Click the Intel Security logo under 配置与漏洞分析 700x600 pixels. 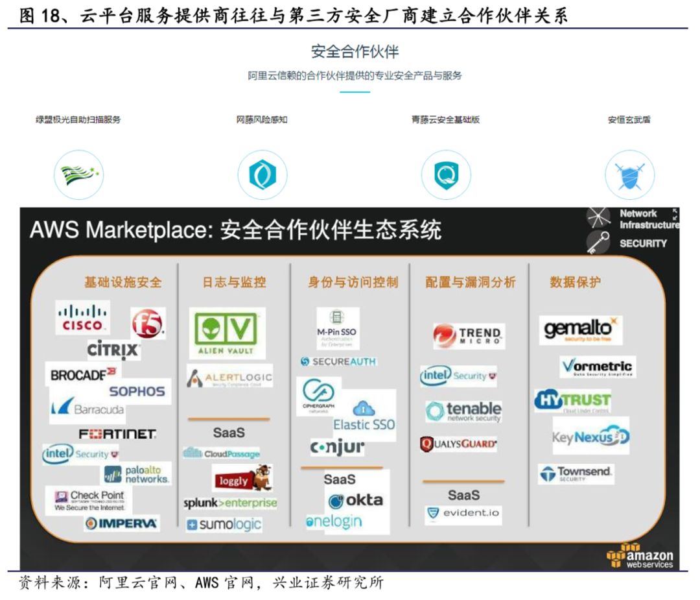pos(458,376)
